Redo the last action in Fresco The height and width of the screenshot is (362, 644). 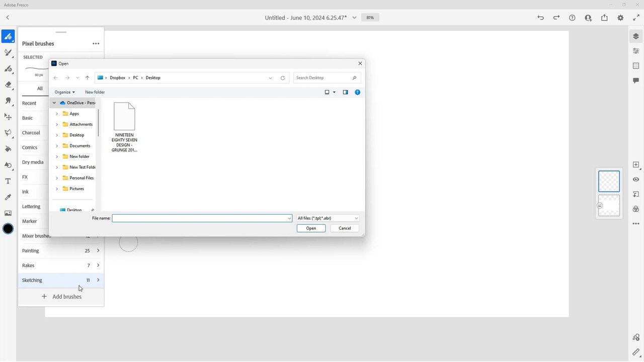click(556, 18)
